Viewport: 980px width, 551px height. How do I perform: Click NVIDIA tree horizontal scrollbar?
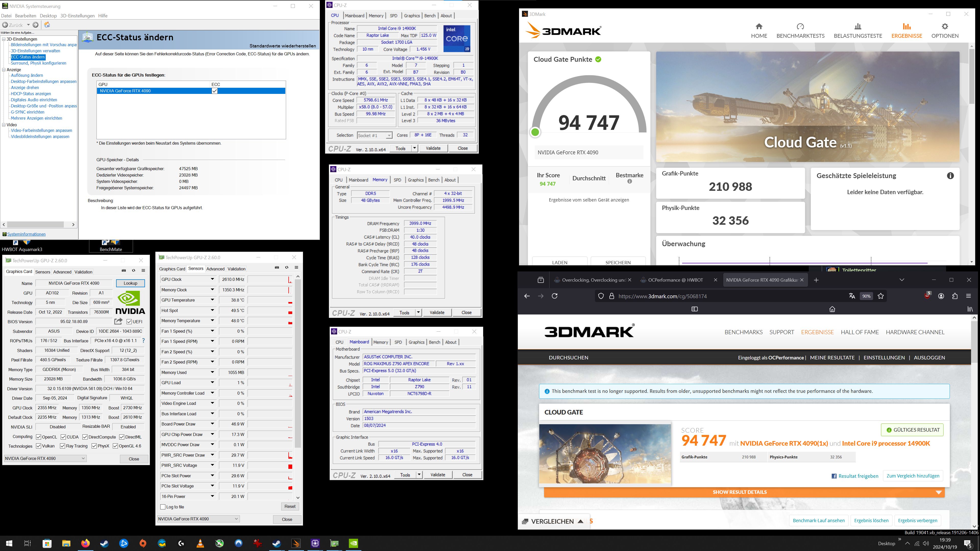(36, 225)
